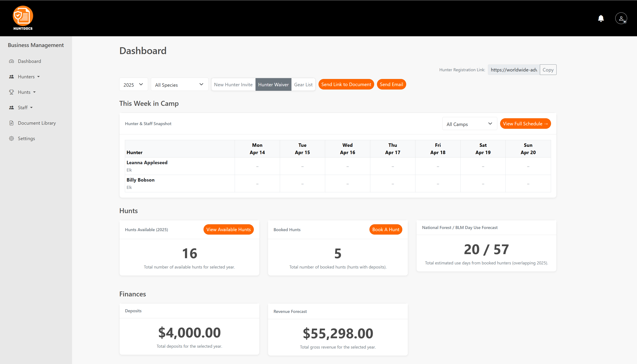Click Copy next to the registration link
This screenshot has height=364, width=637.
(548, 70)
